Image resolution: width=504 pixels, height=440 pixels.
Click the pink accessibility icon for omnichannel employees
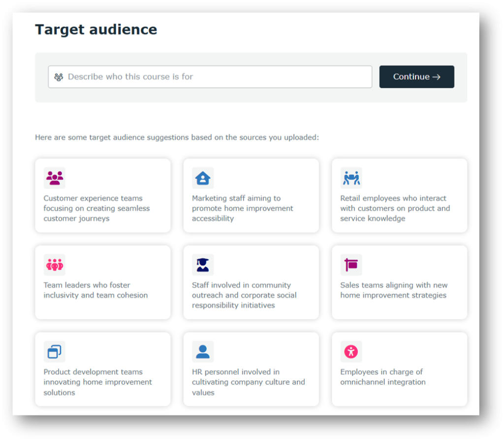point(351,351)
